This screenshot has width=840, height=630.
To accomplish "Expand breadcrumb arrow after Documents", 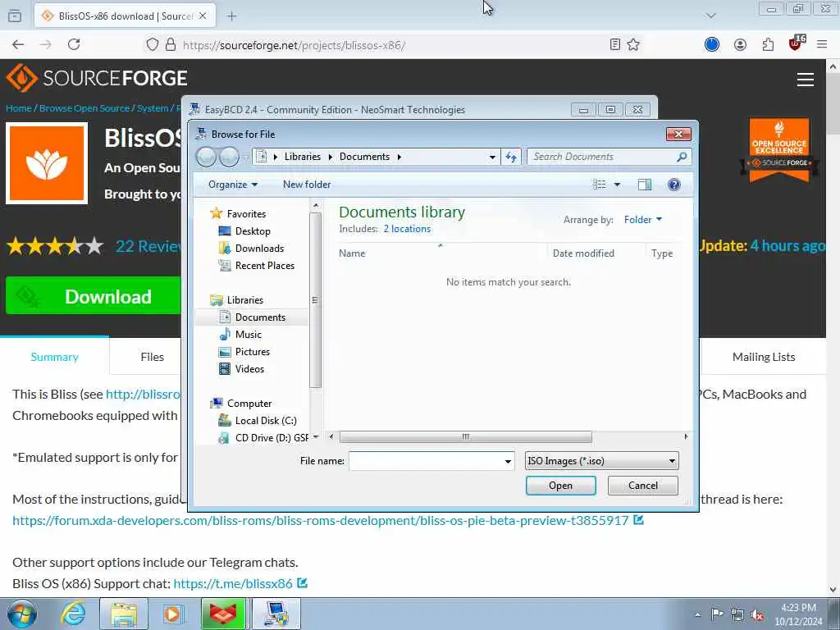I will coord(399,157).
